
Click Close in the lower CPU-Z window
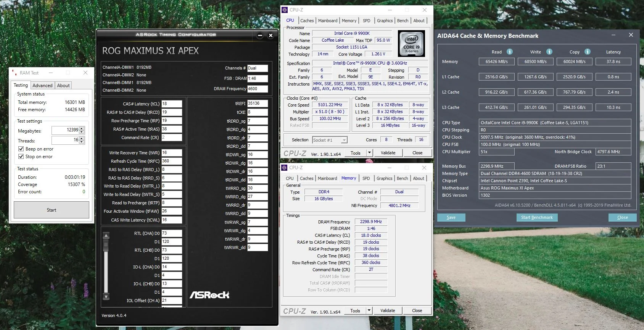click(x=417, y=311)
